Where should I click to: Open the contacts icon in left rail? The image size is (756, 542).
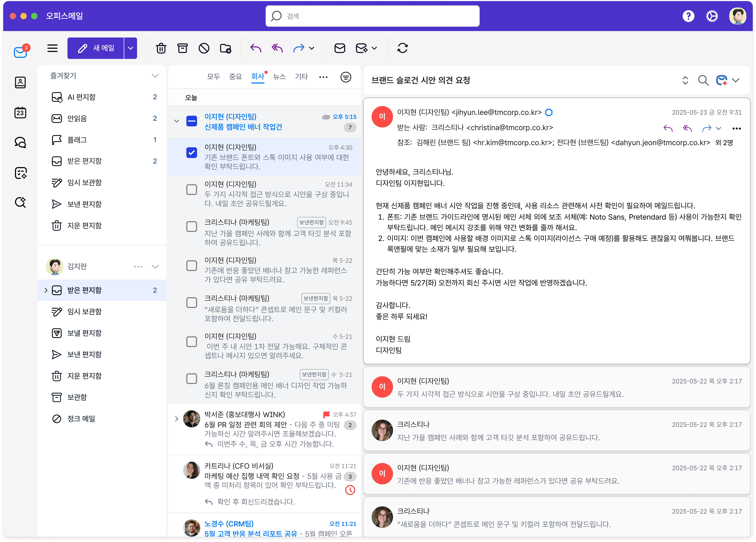(20, 82)
